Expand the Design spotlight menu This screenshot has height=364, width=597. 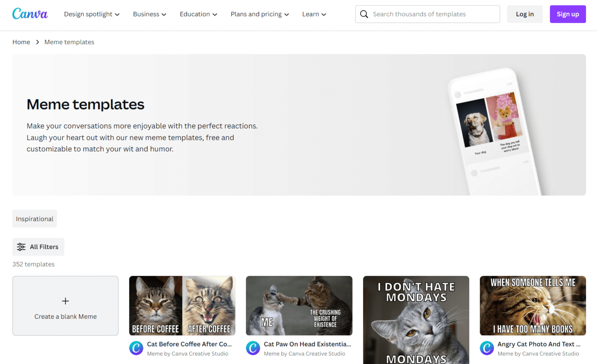(92, 14)
